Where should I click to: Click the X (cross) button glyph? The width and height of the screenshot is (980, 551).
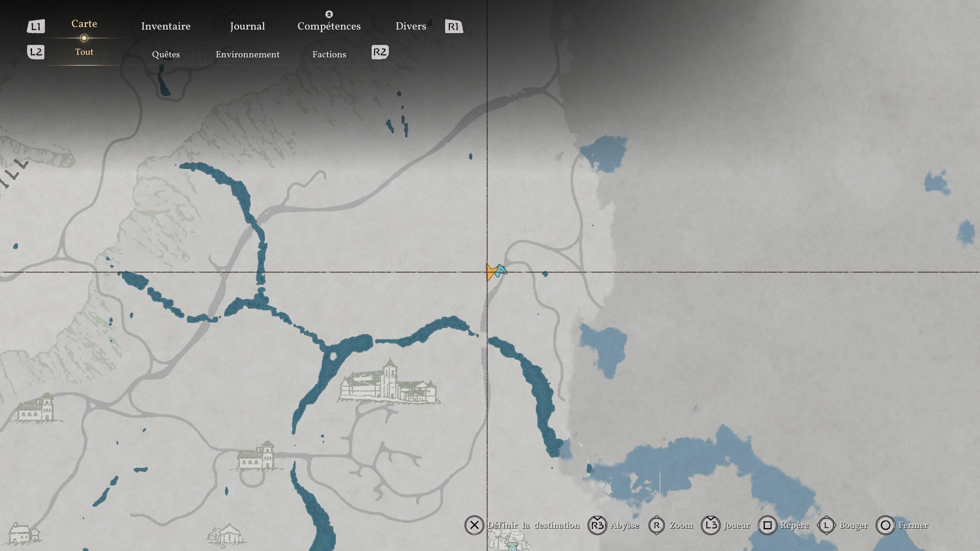[x=474, y=525]
